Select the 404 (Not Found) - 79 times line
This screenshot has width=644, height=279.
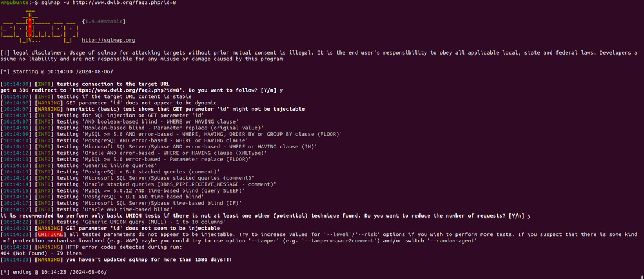tap(41, 253)
